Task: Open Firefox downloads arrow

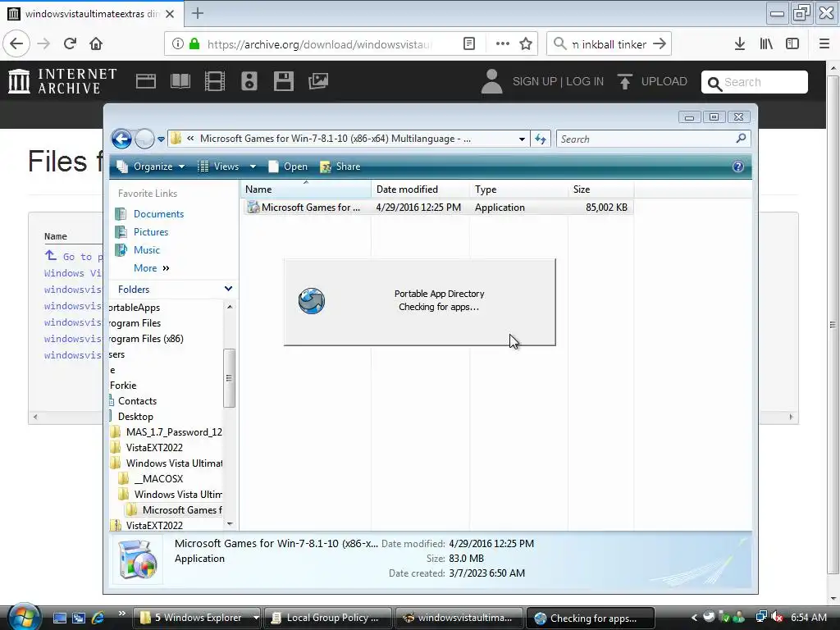Action: click(x=740, y=44)
